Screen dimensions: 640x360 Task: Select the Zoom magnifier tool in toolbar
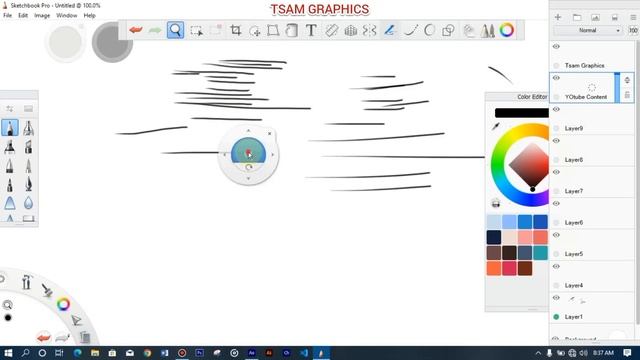[x=176, y=30]
